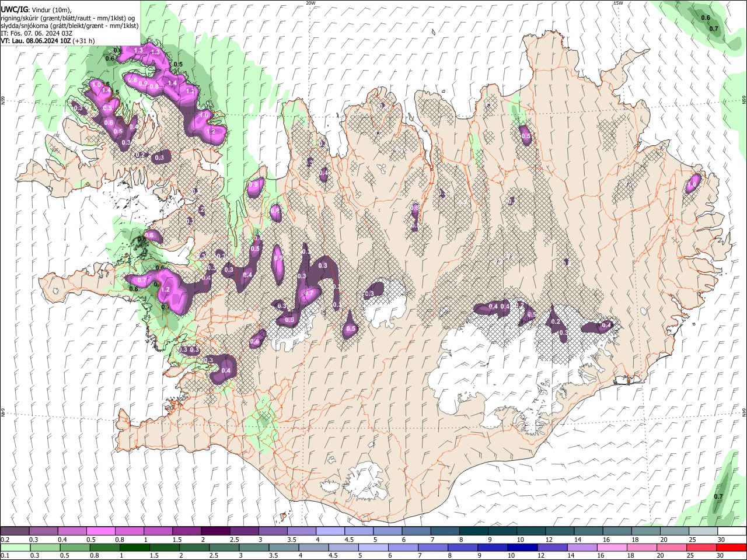The width and height of the screenshot is (747, 560).
Task: Click the '20W' longitude label
Action: (310, 3)
